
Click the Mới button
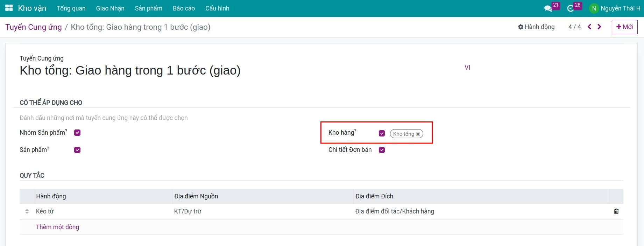624,27
